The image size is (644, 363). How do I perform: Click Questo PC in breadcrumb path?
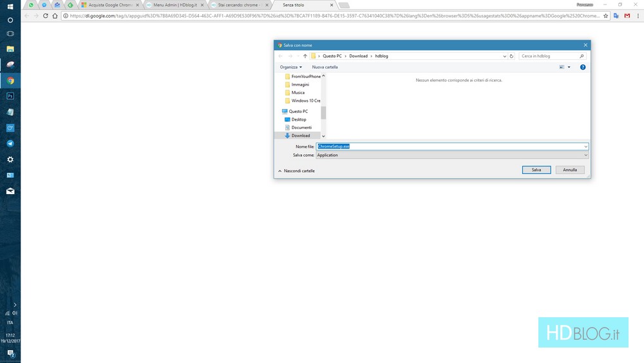tap(332, 56)
